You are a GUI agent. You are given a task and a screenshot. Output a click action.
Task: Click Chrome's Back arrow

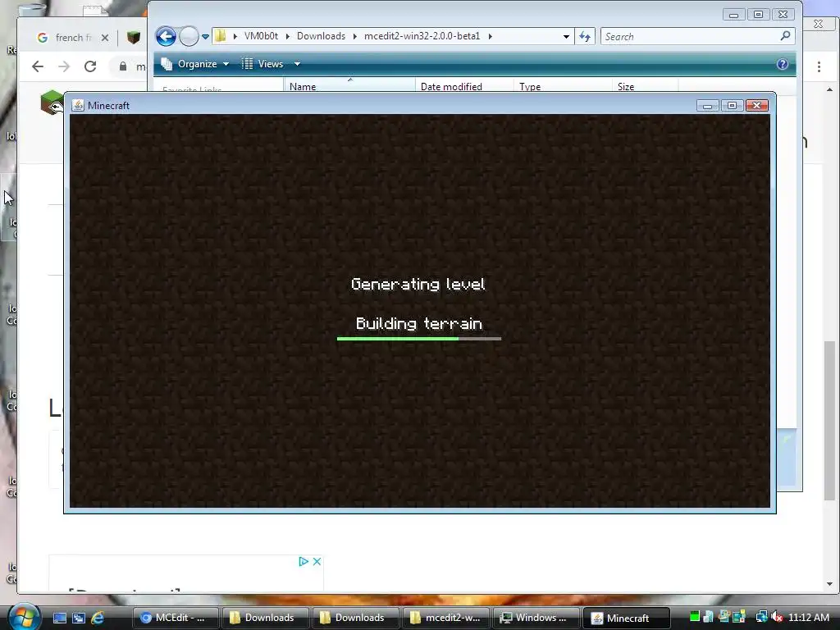coord(38,66)
